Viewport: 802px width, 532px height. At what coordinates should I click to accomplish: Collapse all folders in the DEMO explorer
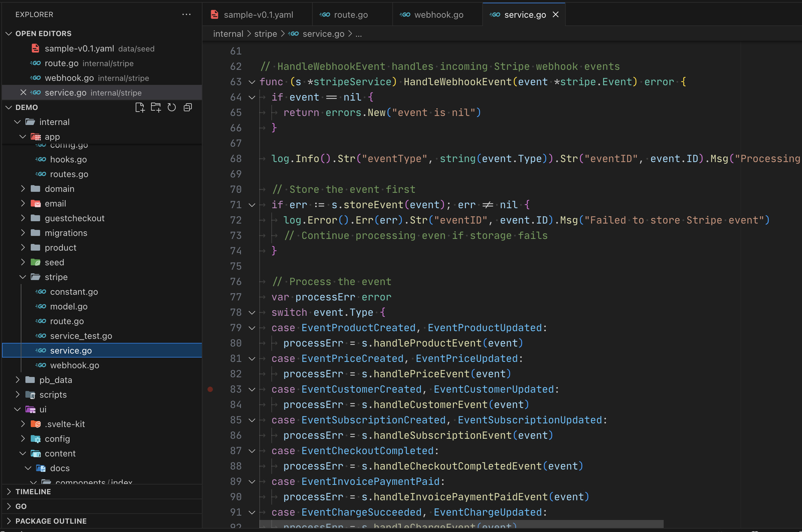coord(187,108)
